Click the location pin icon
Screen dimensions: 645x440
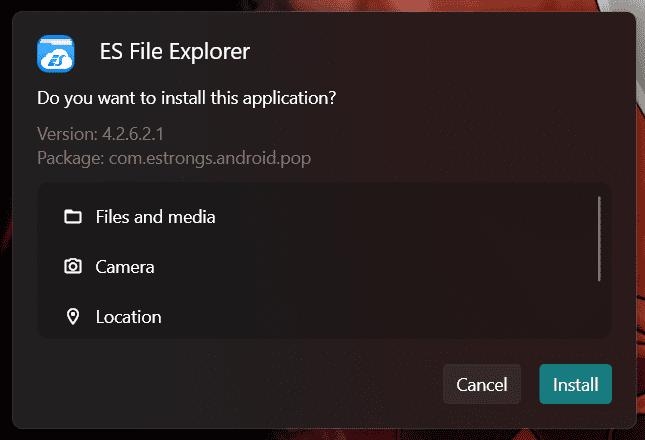click(73, 317)
